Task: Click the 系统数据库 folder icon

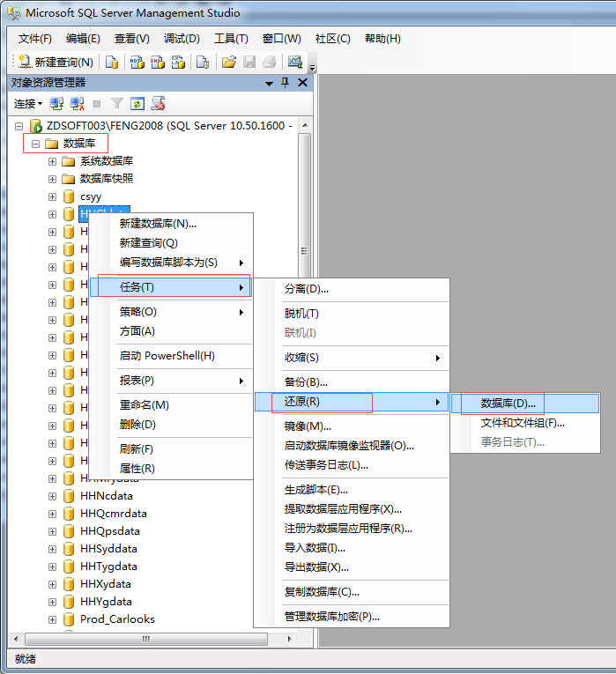Action: [x=69, y=161]
